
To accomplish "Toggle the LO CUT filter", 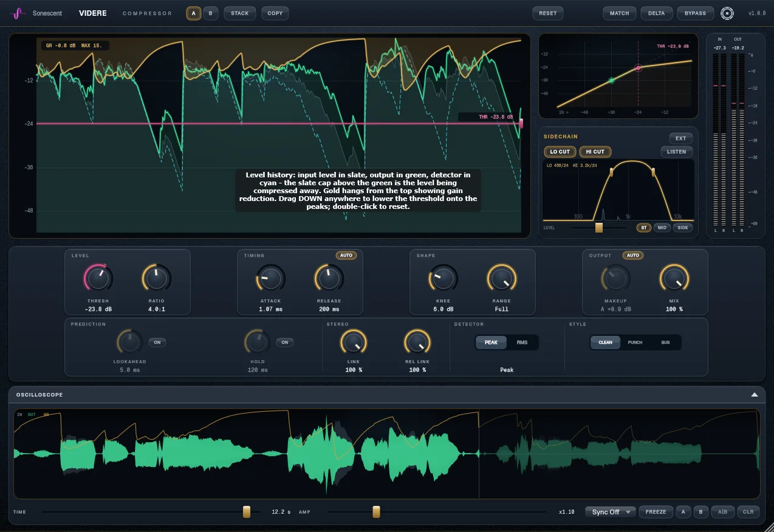I will point(560,152).
